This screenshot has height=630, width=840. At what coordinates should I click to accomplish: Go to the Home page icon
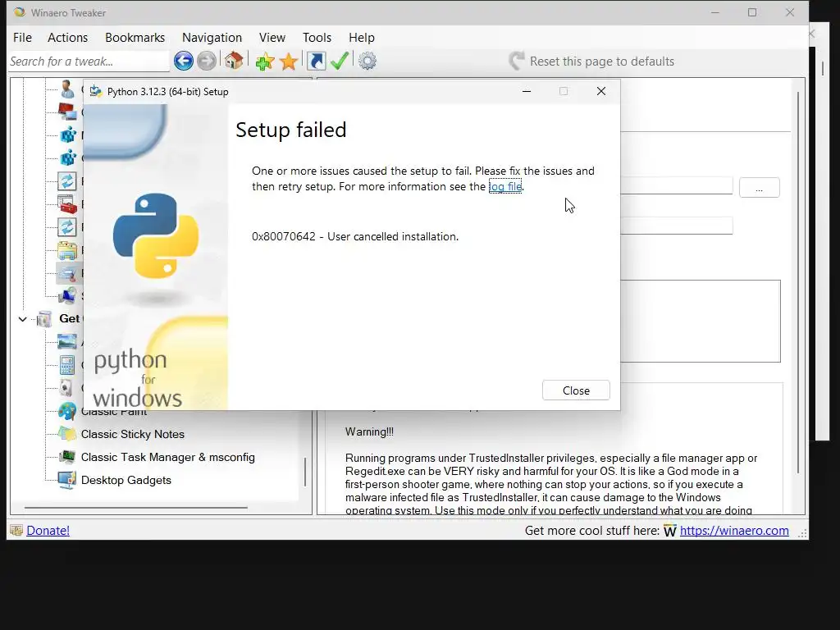click(234, 61)
